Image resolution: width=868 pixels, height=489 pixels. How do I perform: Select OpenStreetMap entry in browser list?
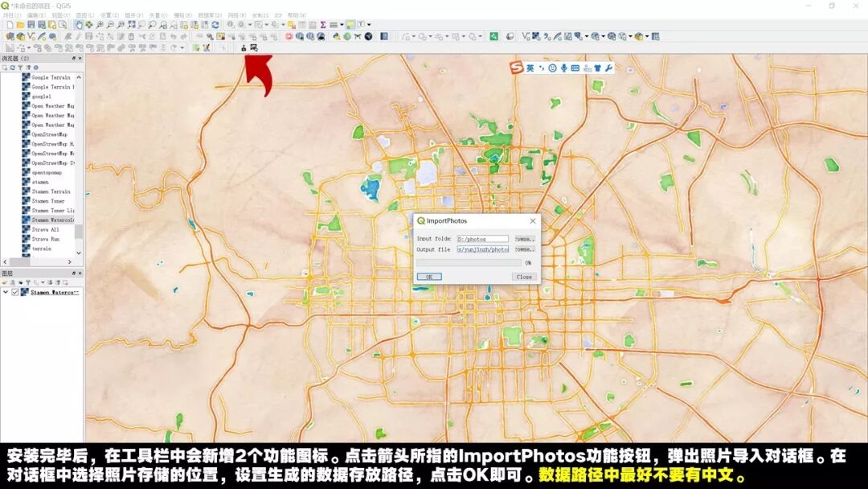click(x=44, y=134)
